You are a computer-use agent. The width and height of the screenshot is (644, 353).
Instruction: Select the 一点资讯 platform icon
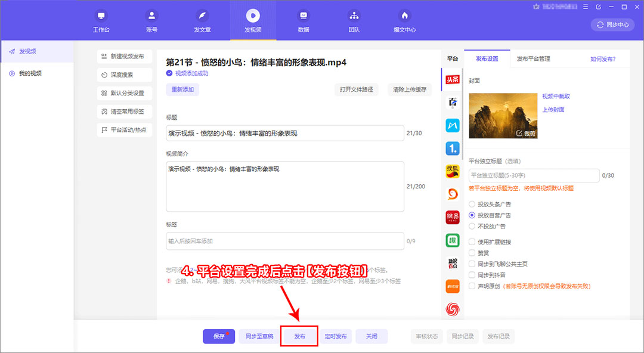point(452,148)
